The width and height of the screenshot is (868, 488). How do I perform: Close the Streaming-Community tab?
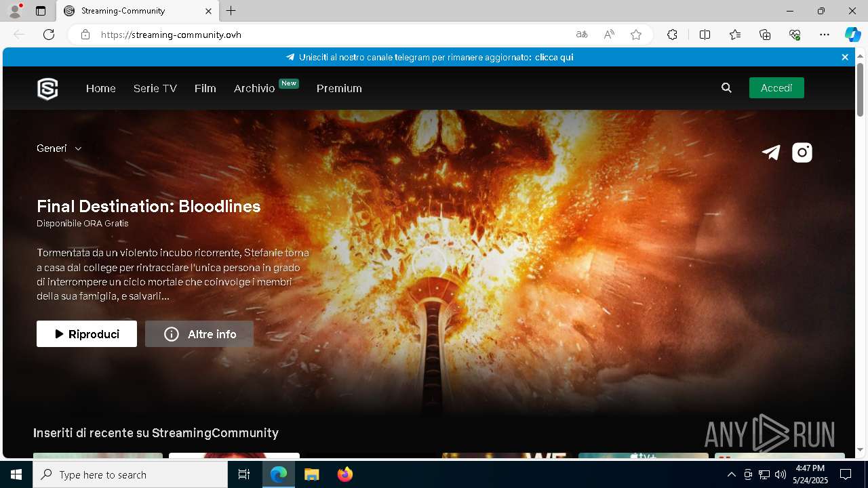[x=209, y=11]
